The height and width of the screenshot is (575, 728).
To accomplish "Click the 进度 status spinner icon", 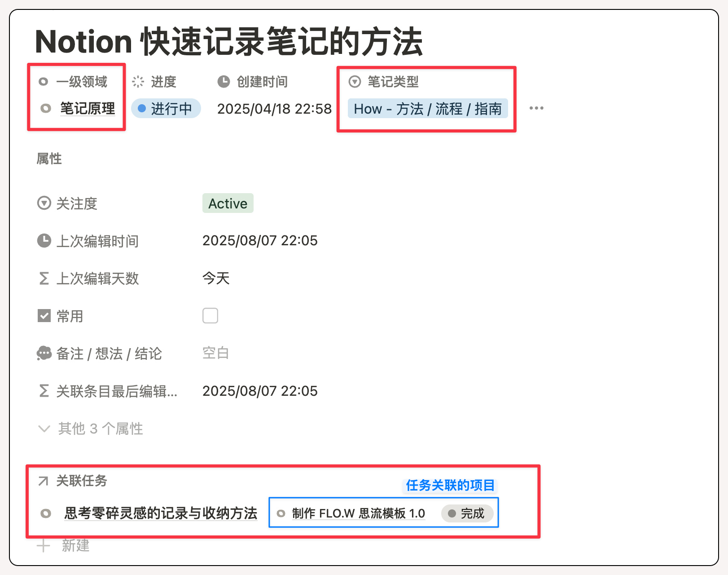I will [x=138, y=82].
